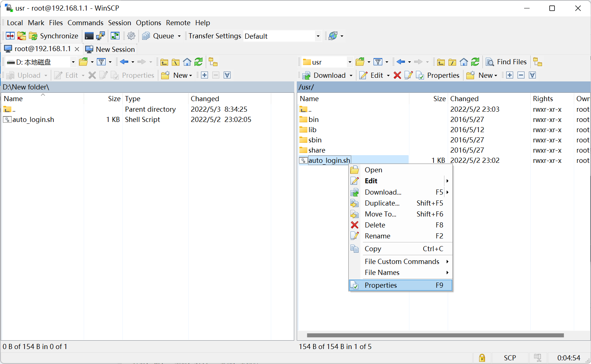The width and height of the screenshot is (591, 364).
Task: Go to the remote parent directory icon
Action: pos(441,62)
